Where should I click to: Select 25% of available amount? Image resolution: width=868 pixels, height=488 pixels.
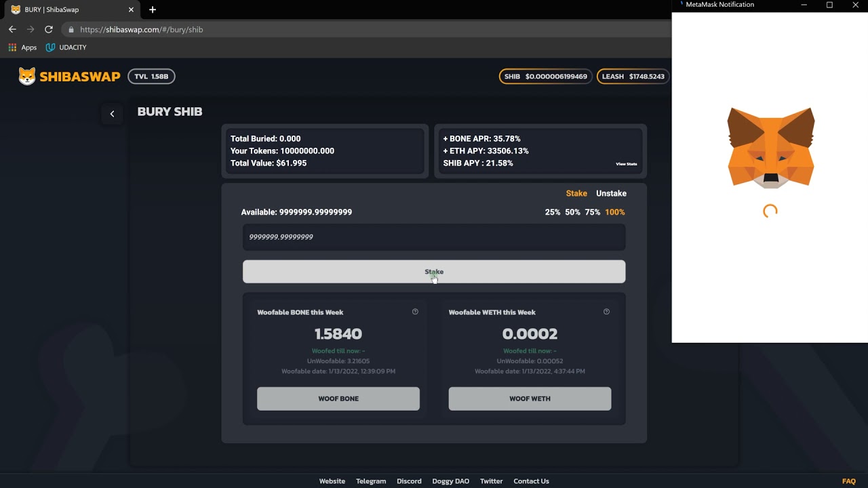tap(553, 212)
